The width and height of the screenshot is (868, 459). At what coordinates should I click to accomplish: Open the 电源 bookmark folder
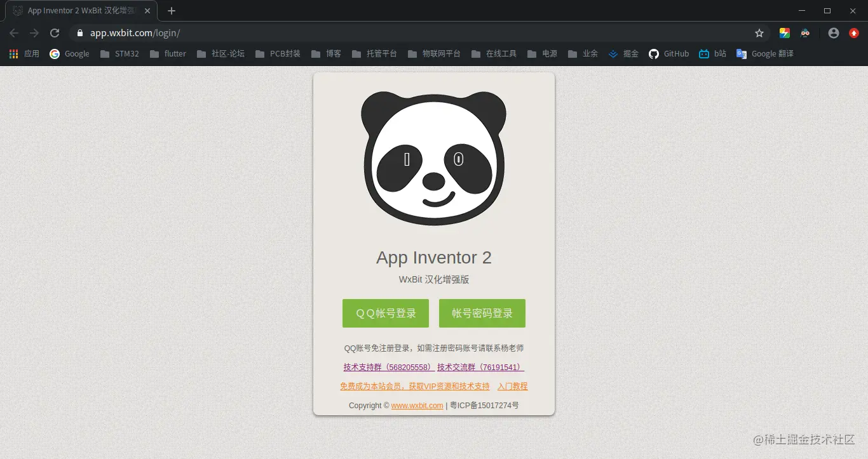coord(542,54)
